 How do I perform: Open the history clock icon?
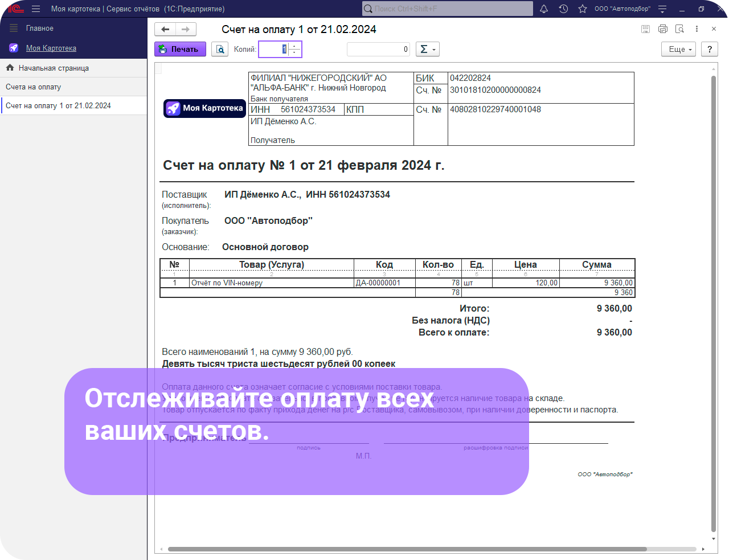pos(563,9)
